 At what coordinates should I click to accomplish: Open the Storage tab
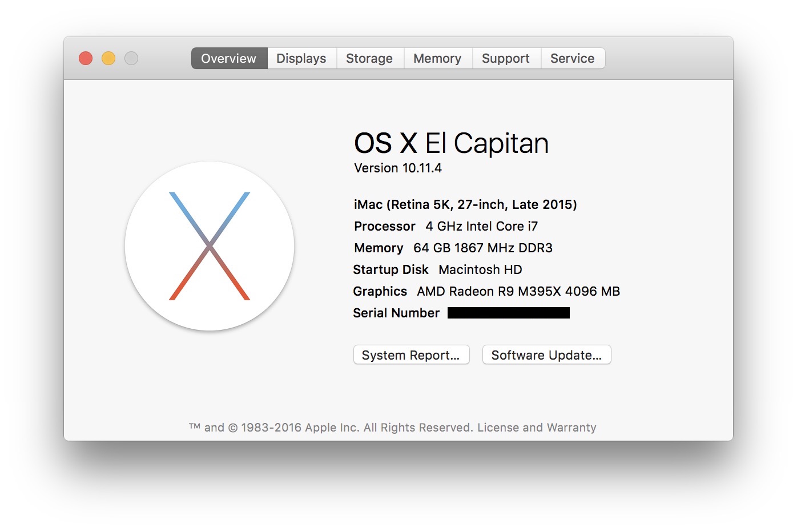369,58
